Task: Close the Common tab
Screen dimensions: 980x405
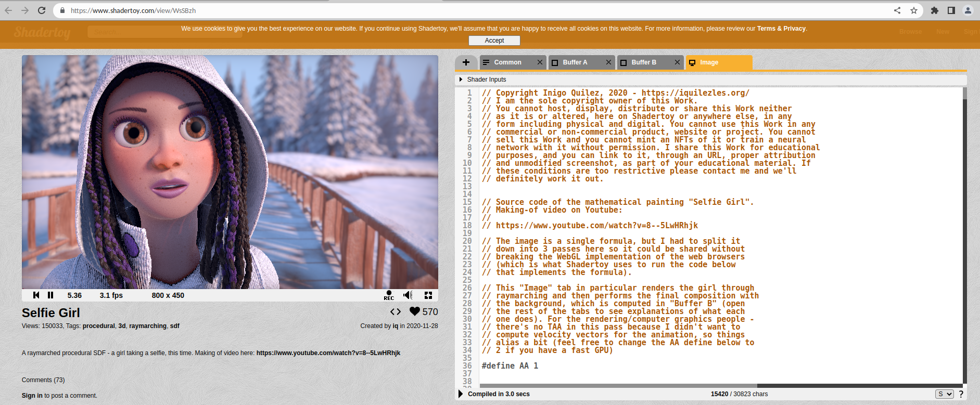Action: tap(540, 62)
